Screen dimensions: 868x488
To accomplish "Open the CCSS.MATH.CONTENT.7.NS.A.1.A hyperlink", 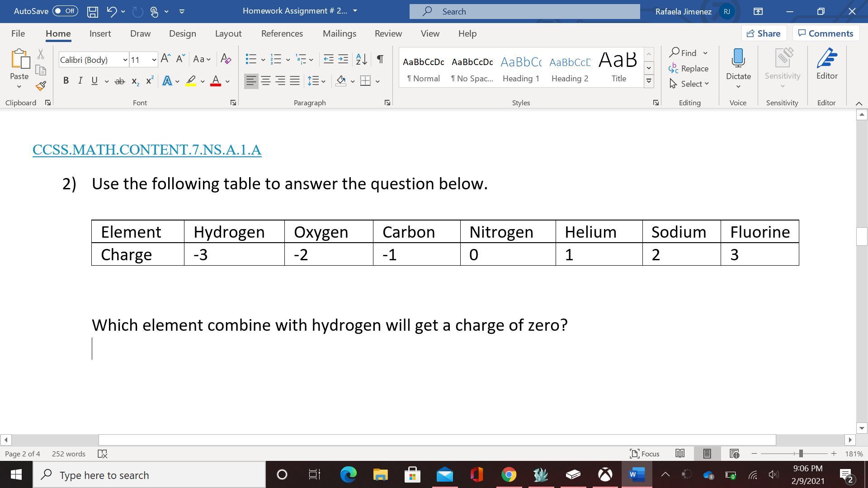I will click(147, 150).
